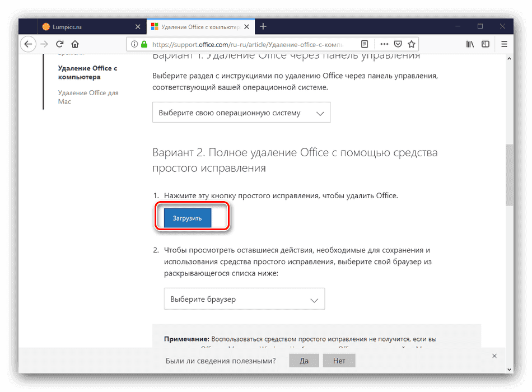The image size is (532, 392).
Task: Click the padlock security icon in address bar
Action: 143,44
